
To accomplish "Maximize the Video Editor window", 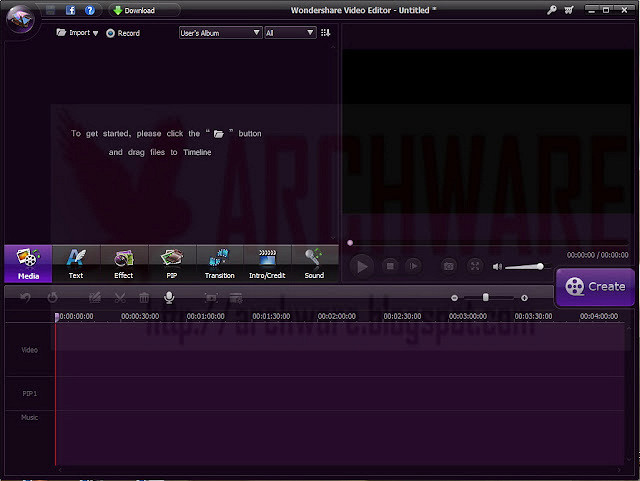I will [x=607, y=10].
